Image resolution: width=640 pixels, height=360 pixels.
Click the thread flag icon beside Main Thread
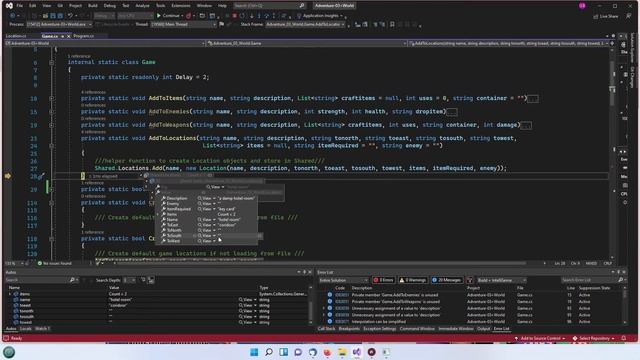click(222, 24)
